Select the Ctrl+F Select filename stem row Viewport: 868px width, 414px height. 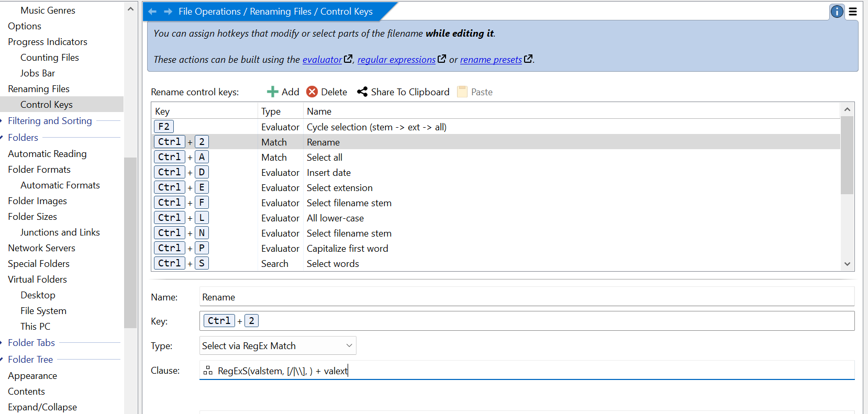[x=496, y=203]
